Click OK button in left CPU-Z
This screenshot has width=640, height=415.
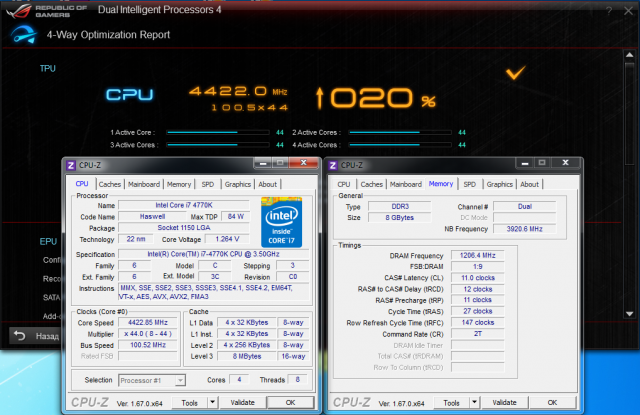pyautogui.click(x=290, y=402)
